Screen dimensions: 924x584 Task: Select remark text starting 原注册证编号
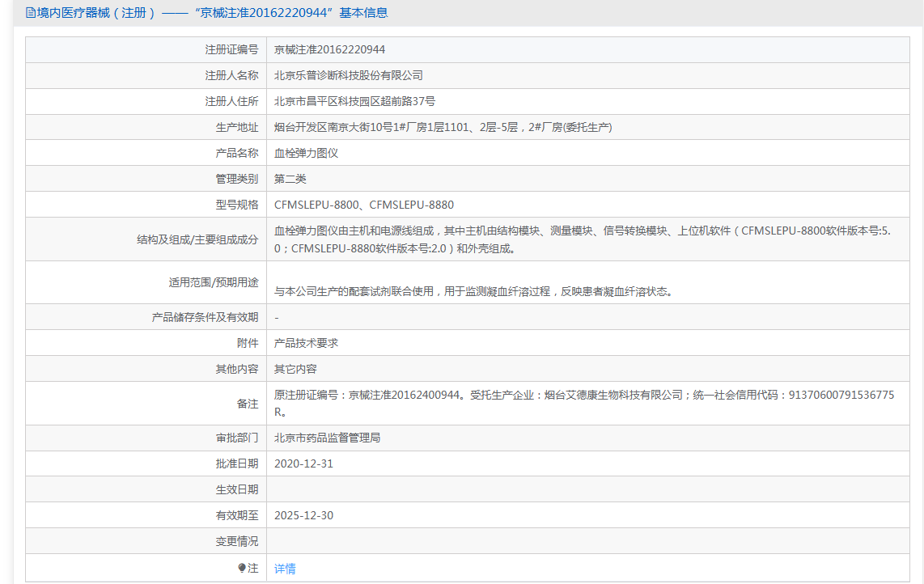[584, 404]
